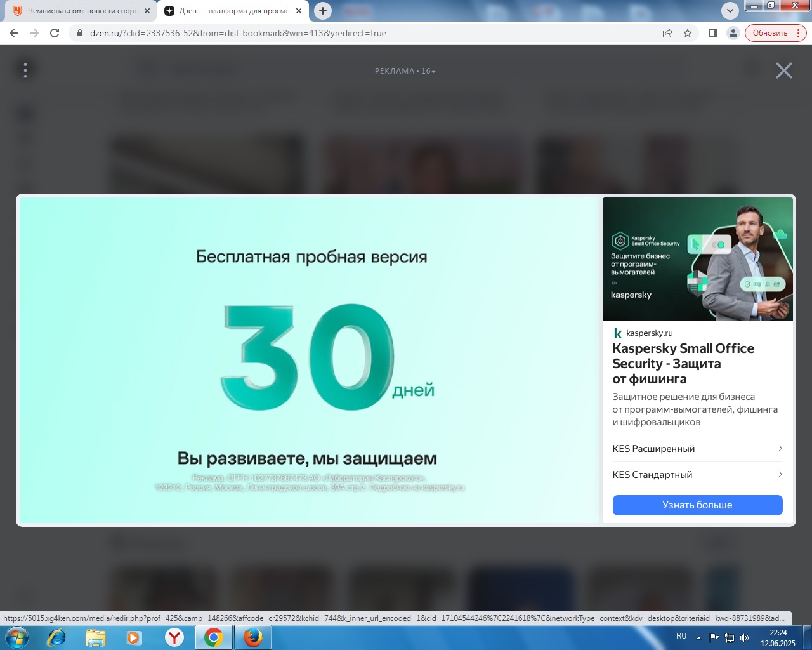Open the three-dot ad options menu
This screenshot has width=812, height=650.
click(x=25, y=70)
